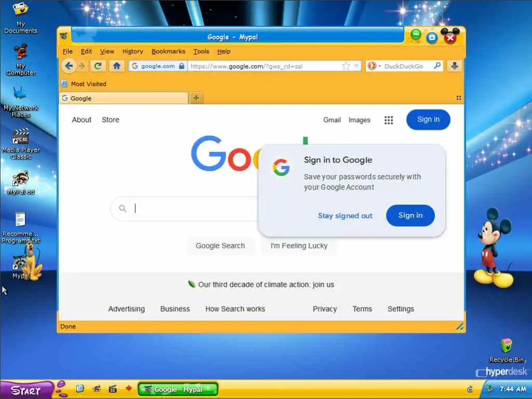The height and width of the screenshot is (399, 532).
Task: Open the Most Visited bookmarks folder
Action: [84, 84]
